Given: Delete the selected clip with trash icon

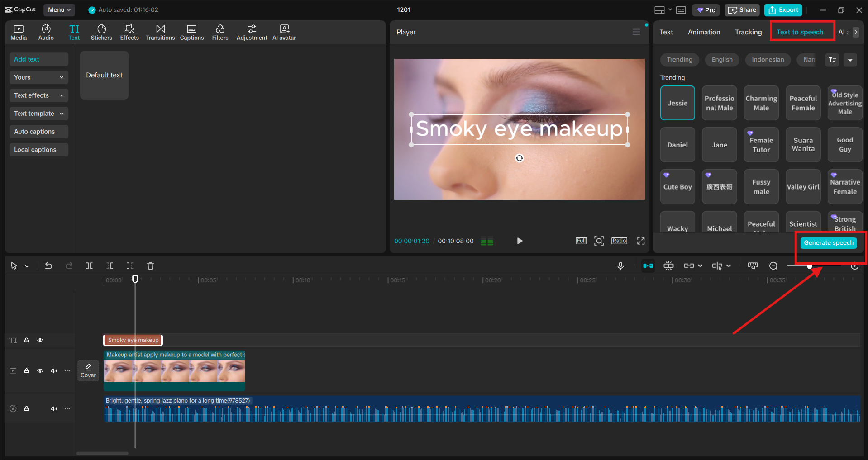Looking at the screenshot, I should coord(150,266).
